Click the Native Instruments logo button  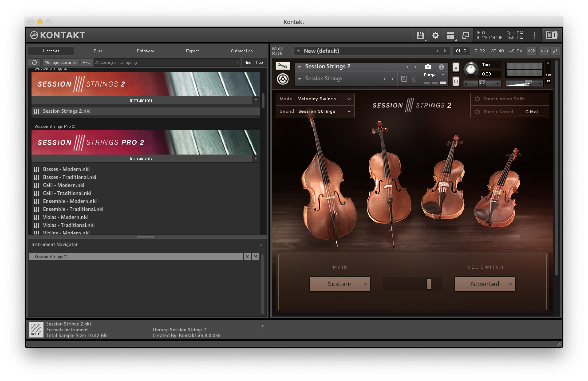point(551,35)
